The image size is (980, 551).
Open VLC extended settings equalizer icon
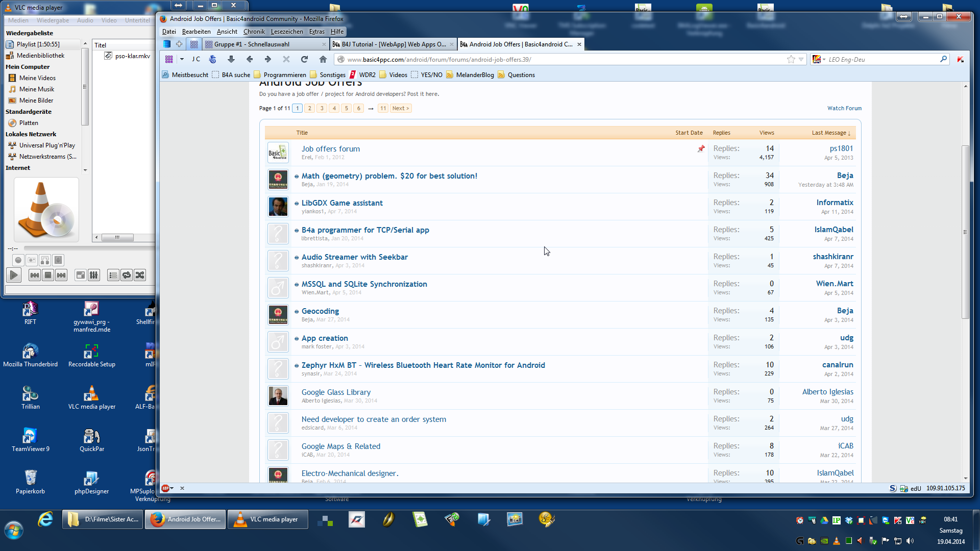click(x=94, y=275)
